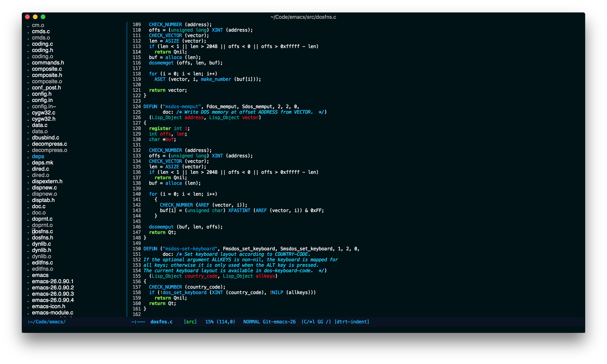607x364 pixels.
Task: Place the cursor on the msdos-set-keyboard string
Action: (x=190, y=249)
